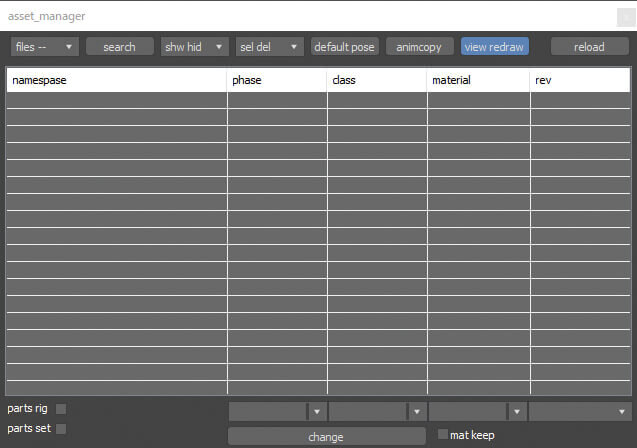Click the animcopy button

point(419,47)
